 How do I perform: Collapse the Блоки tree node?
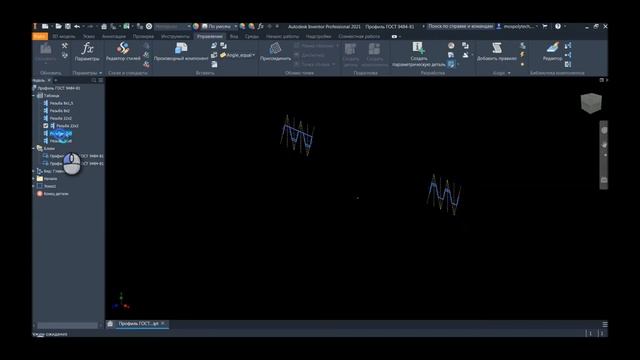click(x=34, y=148)
